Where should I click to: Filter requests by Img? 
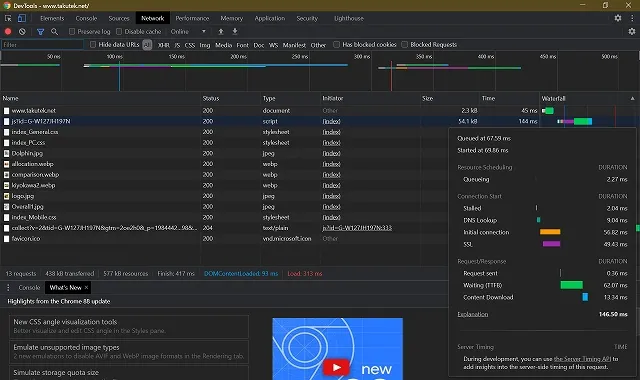pyautogui.click(x=205, y=45)
